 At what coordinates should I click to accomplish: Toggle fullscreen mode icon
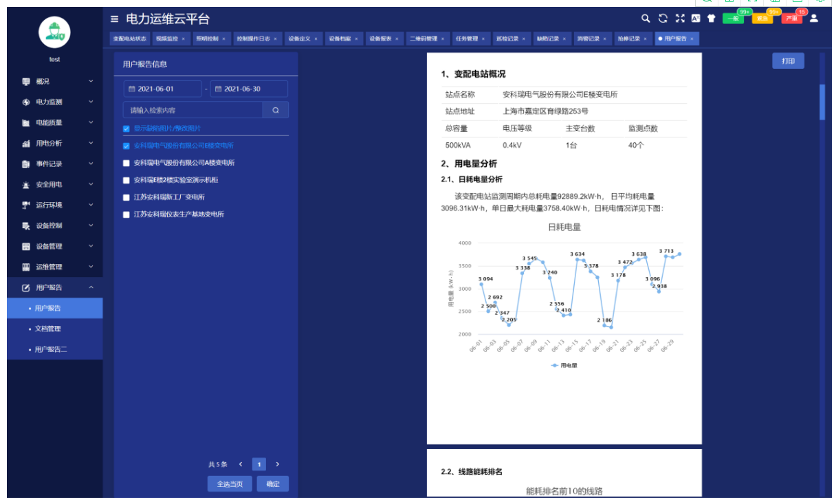point(680,19)
